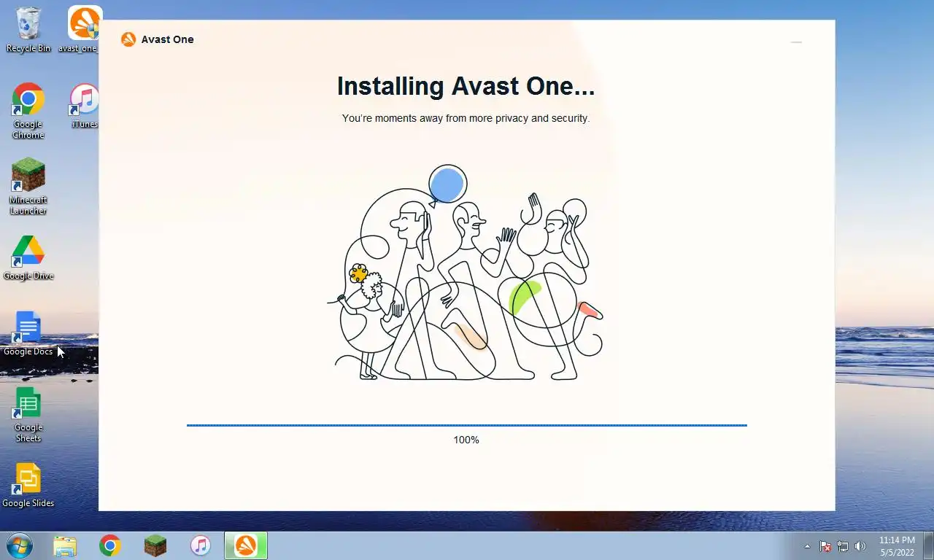
Task: Show hidden system tray icons
Action: tap(807, 546)
